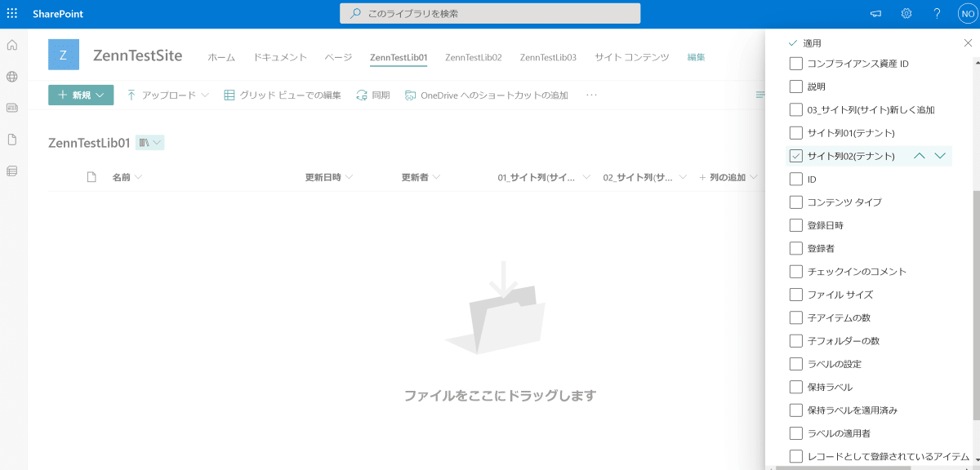Click 適用 to apply columns
The height and width of the screenshot is (470, 980).
pyautogui.click(x=805, y=42)
